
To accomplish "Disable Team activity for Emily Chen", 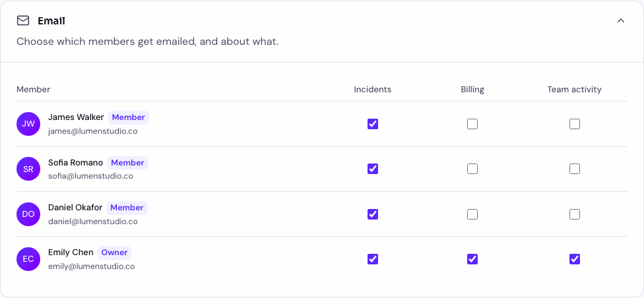I will [575, 259].
